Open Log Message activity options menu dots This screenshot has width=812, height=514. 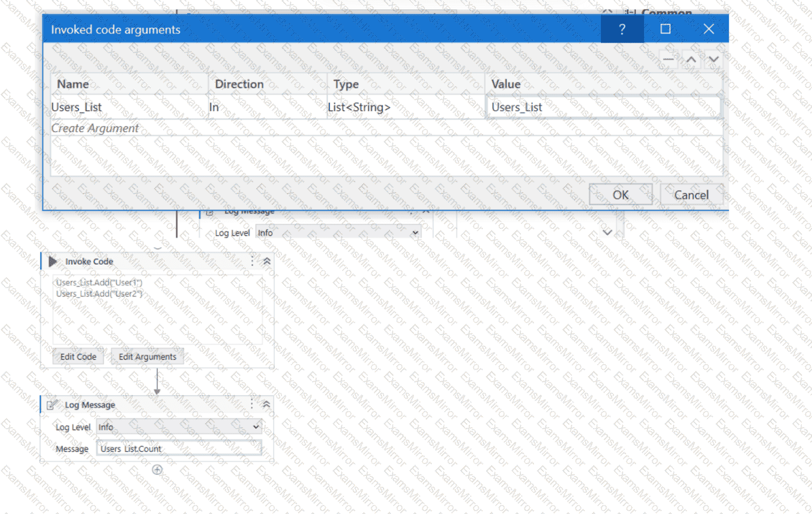252,404
